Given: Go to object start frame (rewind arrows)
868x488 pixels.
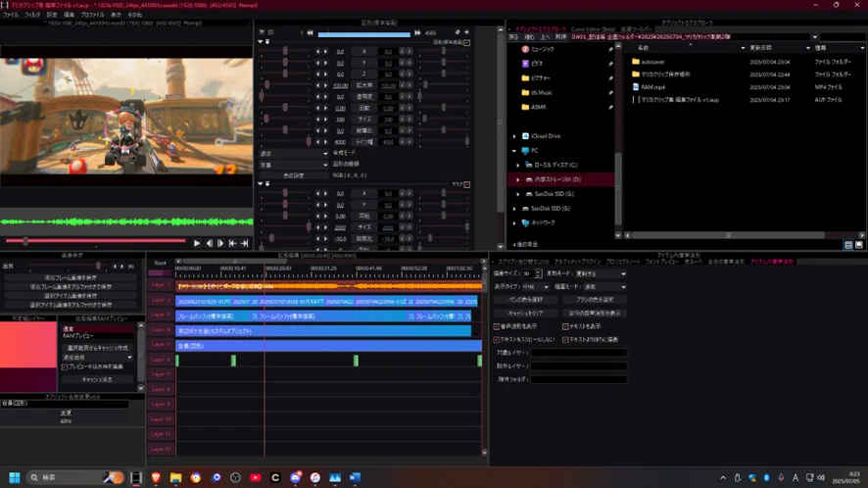Looking at the screenshot, I should (x=310, y=32).
